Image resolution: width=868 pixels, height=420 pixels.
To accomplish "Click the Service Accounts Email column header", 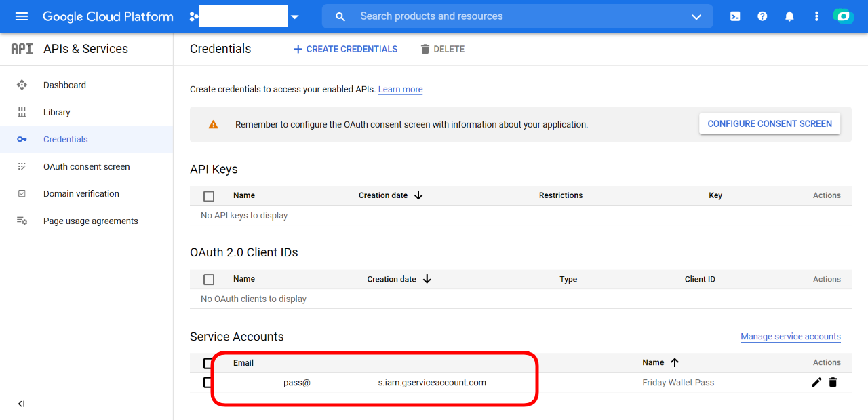I will point(243,363).
